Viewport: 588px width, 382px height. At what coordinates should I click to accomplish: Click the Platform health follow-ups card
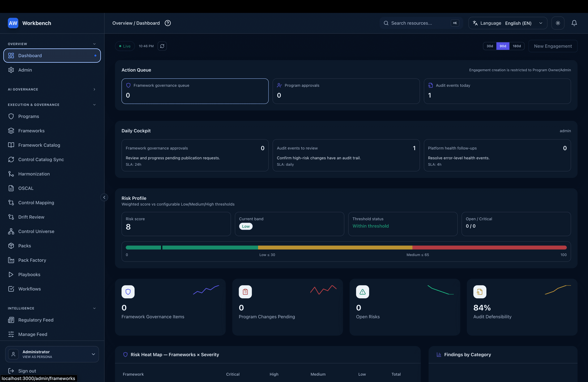[x=497, y=155]
